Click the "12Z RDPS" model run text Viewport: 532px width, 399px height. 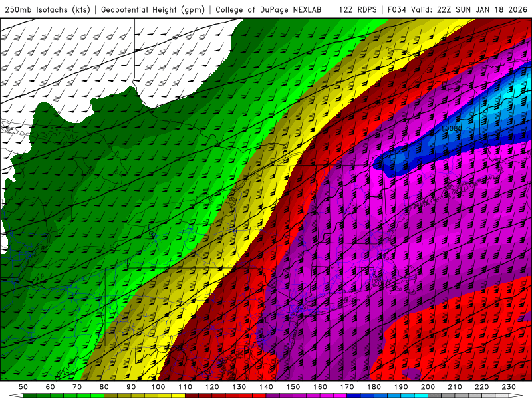(358, 9)
